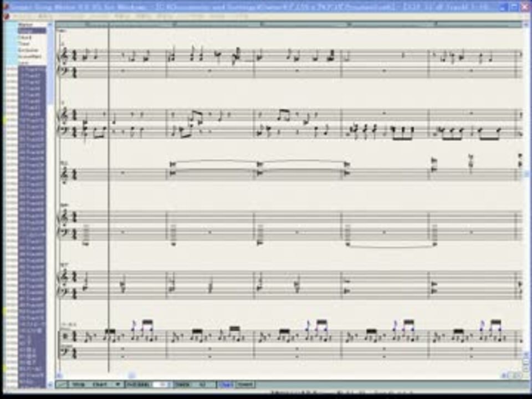Click the track list vertical scrollbar thumb

(x=50, y=66)
